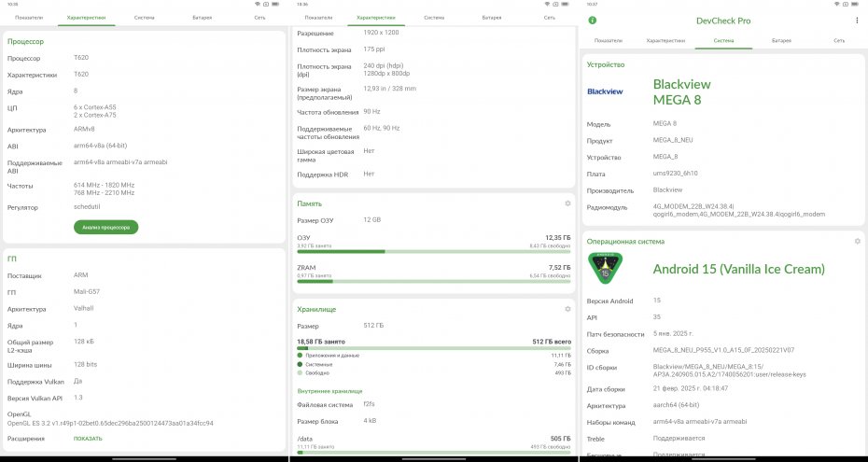Open the gear icon in the Операционная система card
The height and width of the screenshot is (462, 868).
pyautogui.click(x=858, y=241)
